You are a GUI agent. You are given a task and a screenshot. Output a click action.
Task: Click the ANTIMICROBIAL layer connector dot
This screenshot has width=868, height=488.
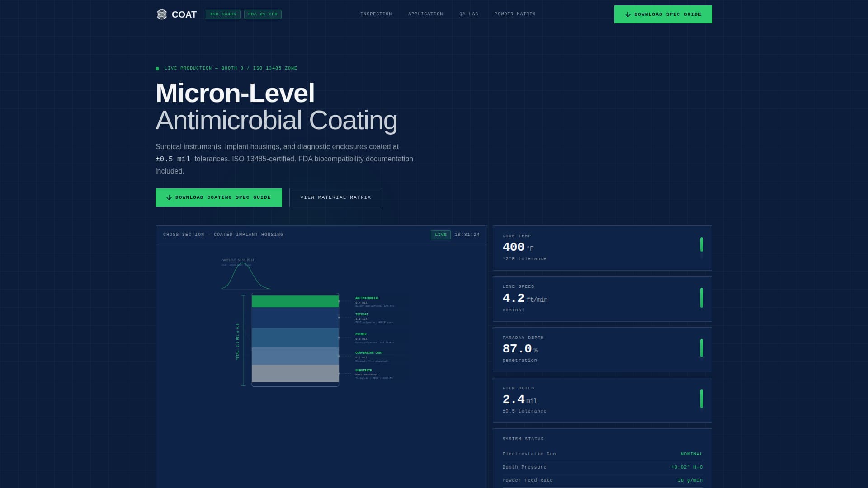click(339, 301)
